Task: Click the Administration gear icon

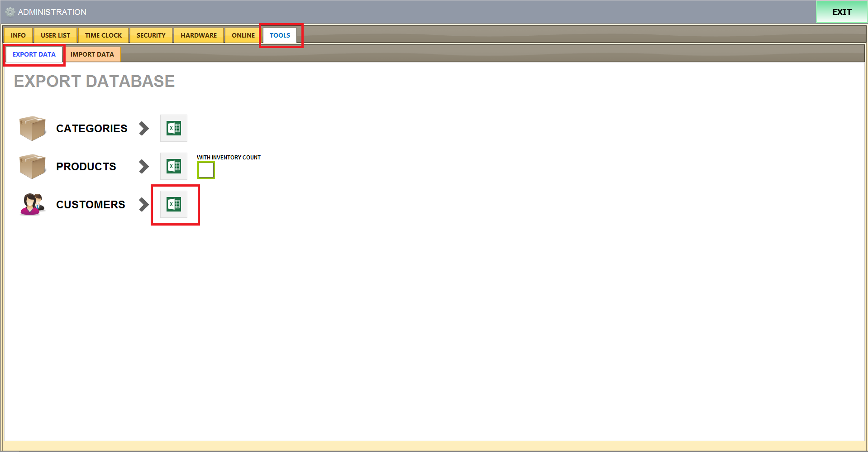Action: pos(10,12)
